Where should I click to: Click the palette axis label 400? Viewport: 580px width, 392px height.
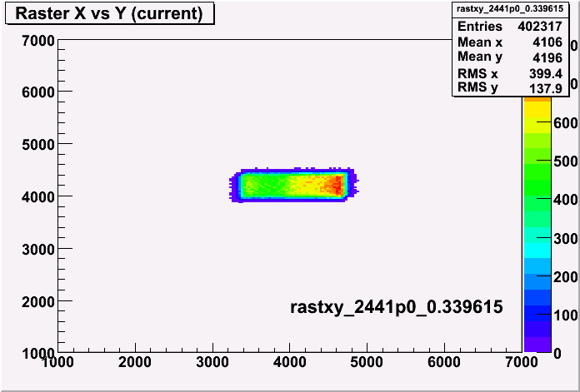tap(567, 200)
